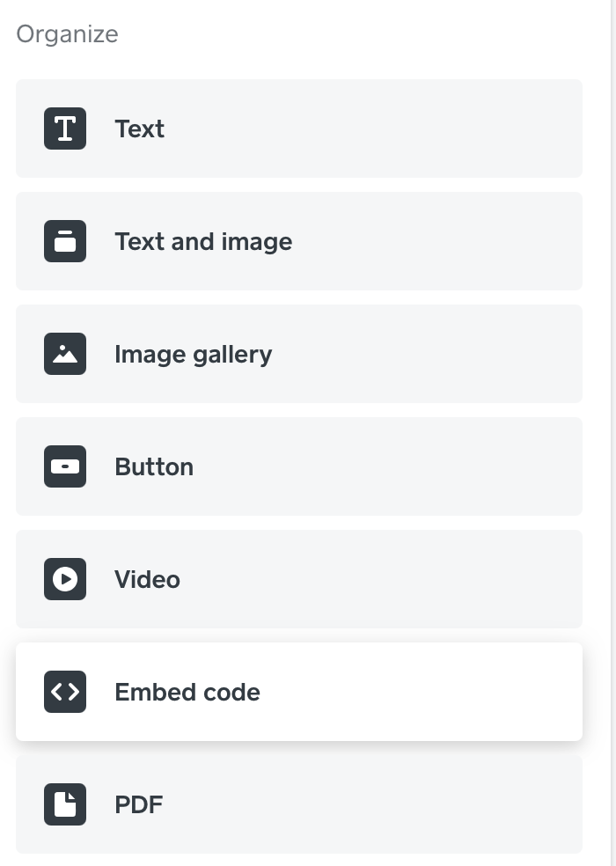The height and width of the screenshot is (866, 616).
Task: Add a PDF block
Action: tap(299, 804)
